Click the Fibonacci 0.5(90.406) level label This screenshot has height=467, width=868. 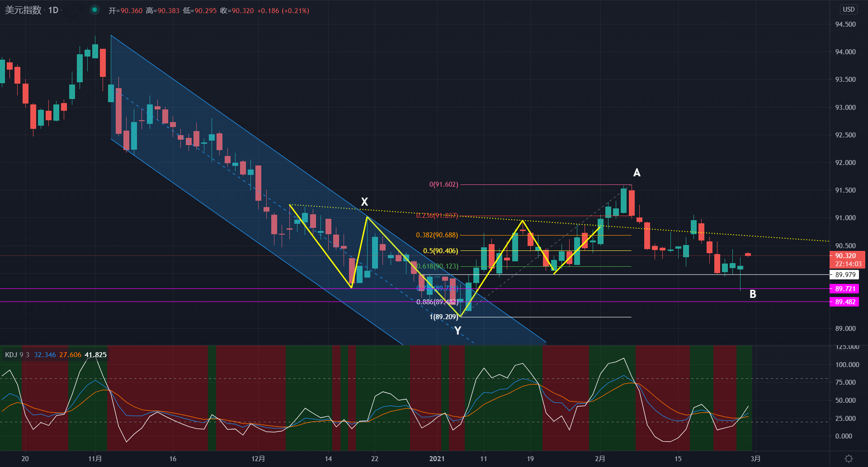(440, 251)
